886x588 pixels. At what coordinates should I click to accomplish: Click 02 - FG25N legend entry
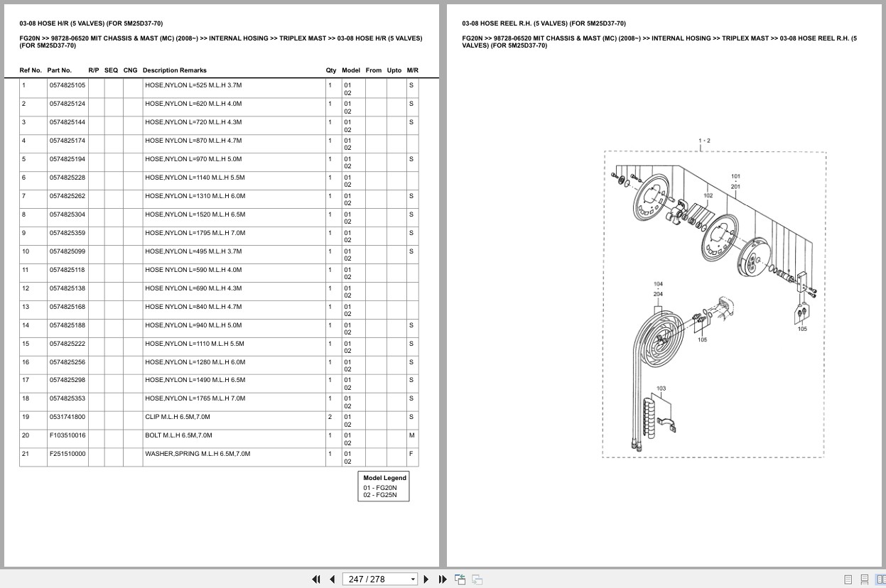click(x=380, y=495)
